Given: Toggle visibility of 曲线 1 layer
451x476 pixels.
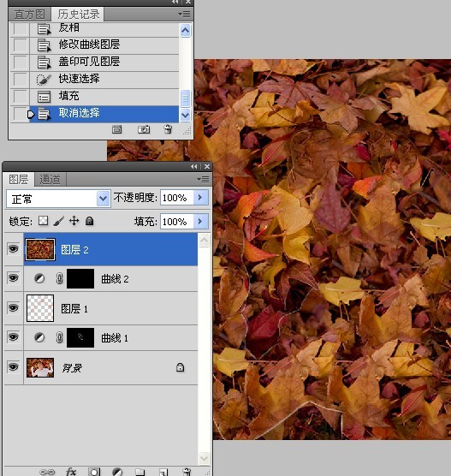Looking at the screenshot, I should pos(13,337).
